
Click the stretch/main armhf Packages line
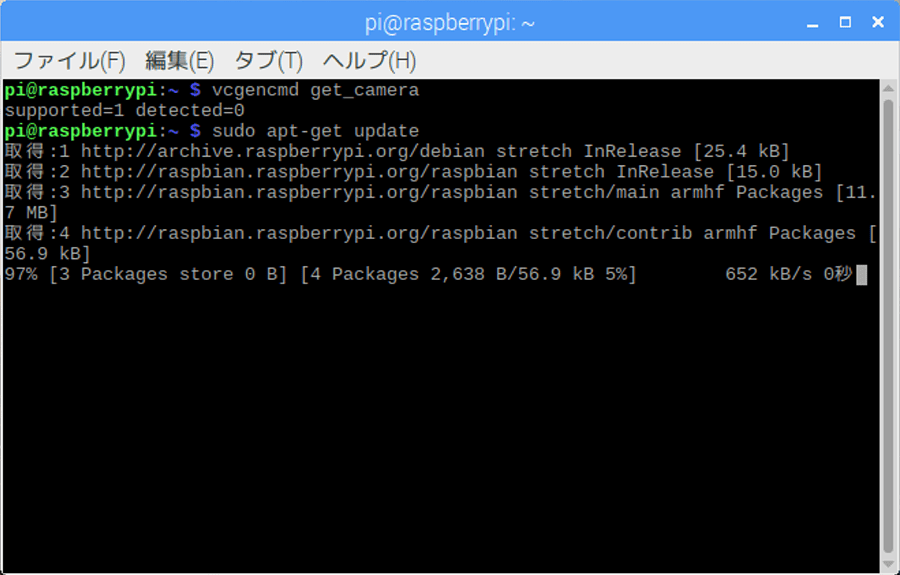tap(440, 192)
